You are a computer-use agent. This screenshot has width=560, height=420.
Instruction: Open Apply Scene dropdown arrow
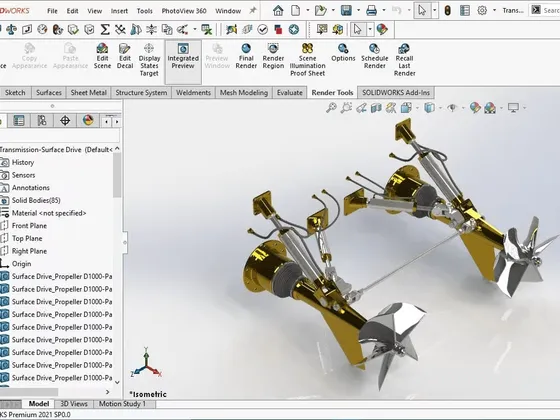click(501, 108)
